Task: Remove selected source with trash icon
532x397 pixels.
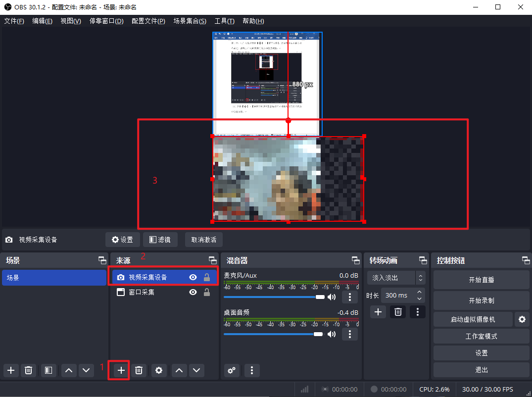Action: coord(139,370)
